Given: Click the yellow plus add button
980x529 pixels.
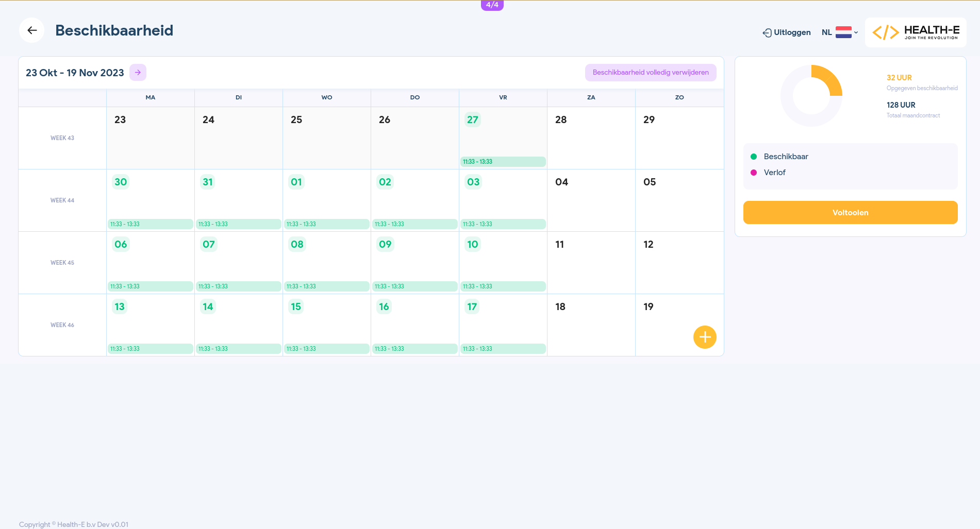Looking at the screenshot, I should coord(705,337).
